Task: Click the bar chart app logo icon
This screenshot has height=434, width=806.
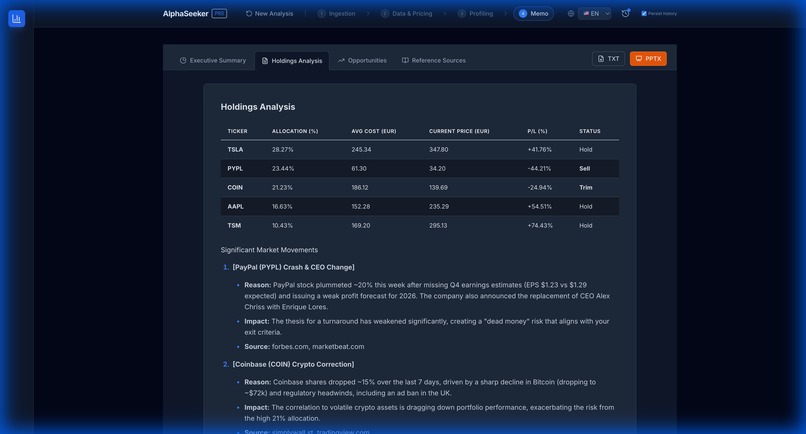Action: coord(16,19)
